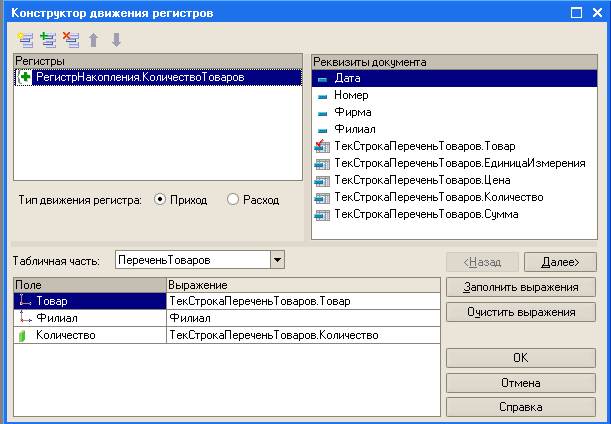This screenshot has width=611, height=424.
Task: Click the green plus icon beside РегистрНакопления.КоличествоТоваров
Action: (x=25, y=77)
